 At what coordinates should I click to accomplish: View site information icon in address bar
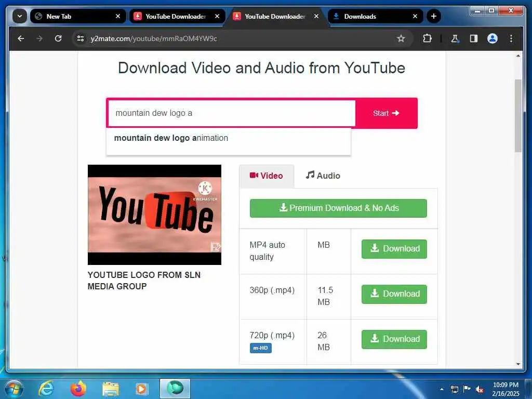(x=81, y=38)
